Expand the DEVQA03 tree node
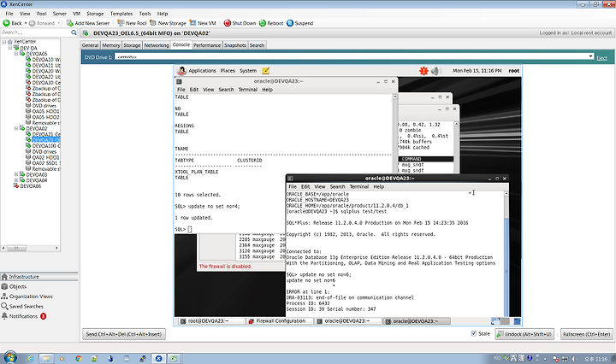The width and height of the screenshot is (616, 364). tap(16, 174)
